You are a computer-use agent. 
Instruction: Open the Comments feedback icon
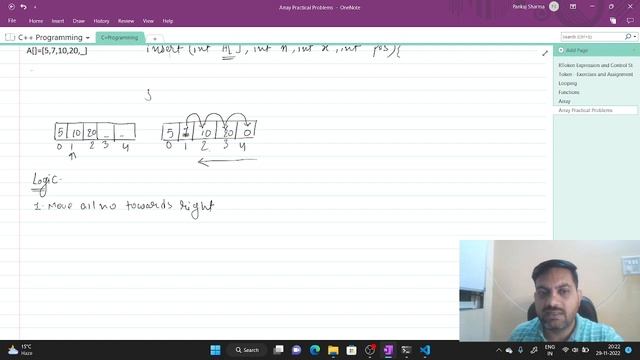coord(630,20)
